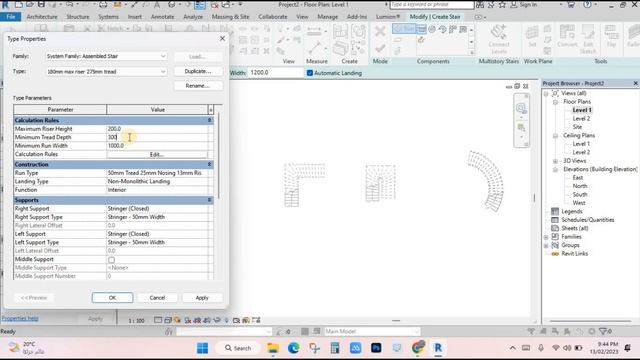Click the selection filter funnel icon
This screenshot has width=640, height=360.
pos(603,331)
